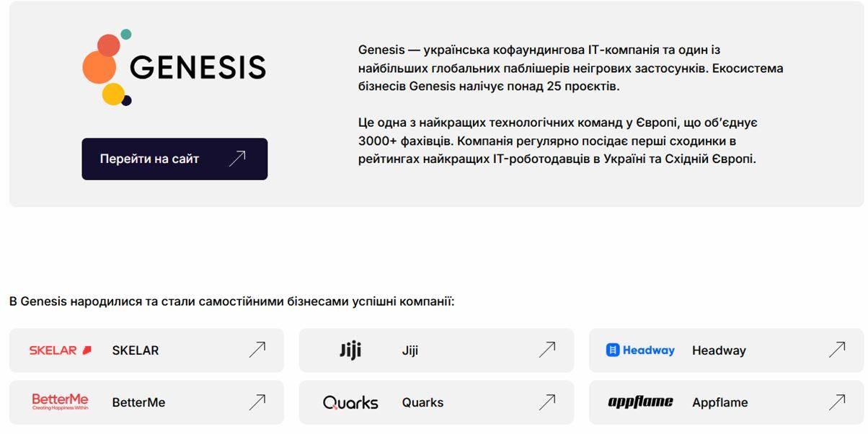
Task: Click the Jiji logo image
Action: click(x=350, y=350)
